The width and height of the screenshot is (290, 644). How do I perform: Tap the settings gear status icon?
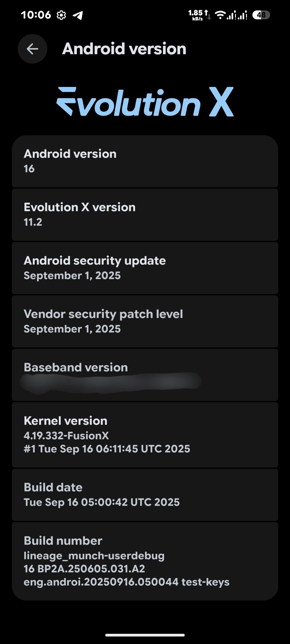coord(61,15)
